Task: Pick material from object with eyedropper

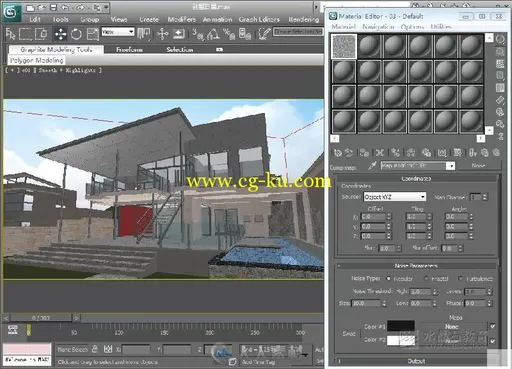Action: [x=372, y=165]
